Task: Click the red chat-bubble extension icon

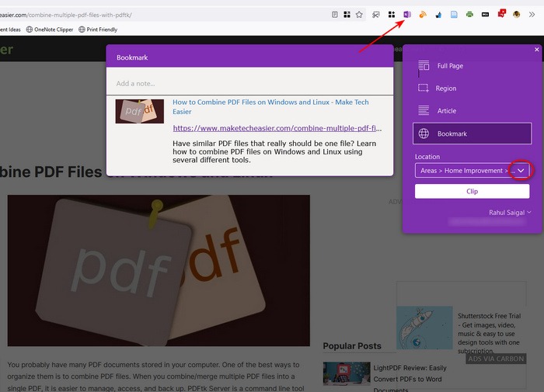Action: pos(502,13)
